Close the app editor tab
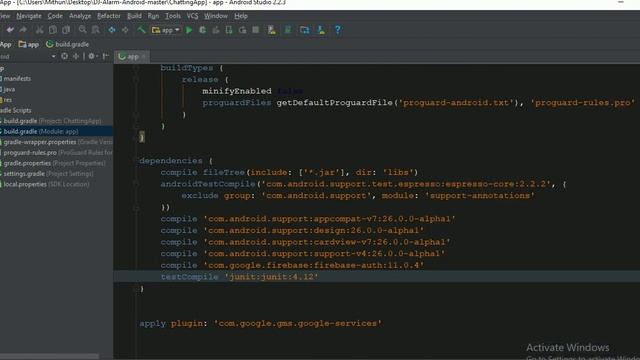 click(144, 57)
